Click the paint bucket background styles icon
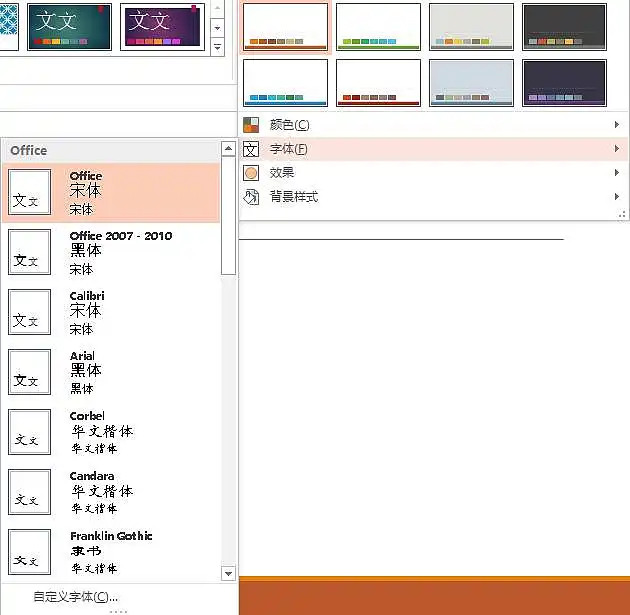This screenshot has height=615, width=630. [251, 197]
